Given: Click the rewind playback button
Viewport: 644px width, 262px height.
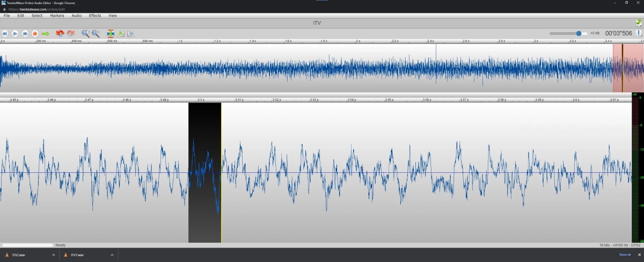Looking at the screenshot, I should 5,33.
